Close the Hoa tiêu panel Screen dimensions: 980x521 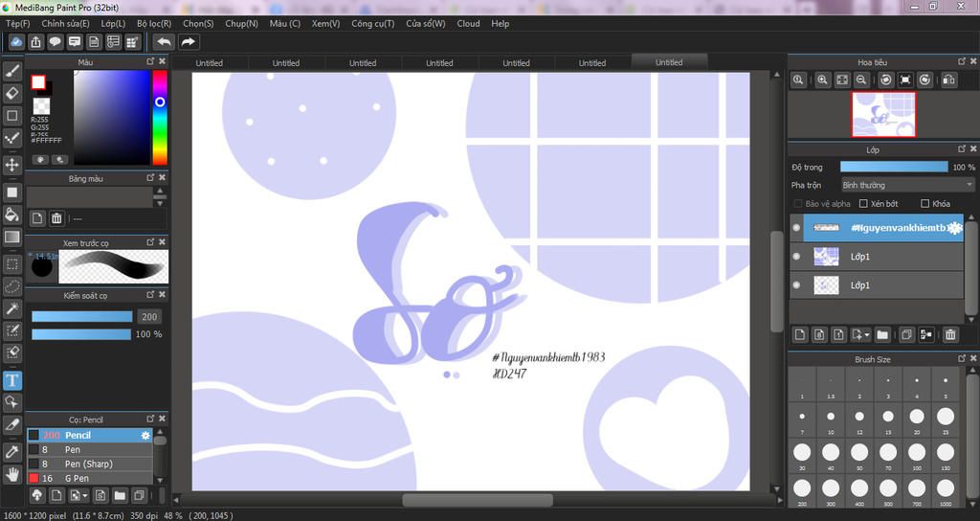coord(972,61)
